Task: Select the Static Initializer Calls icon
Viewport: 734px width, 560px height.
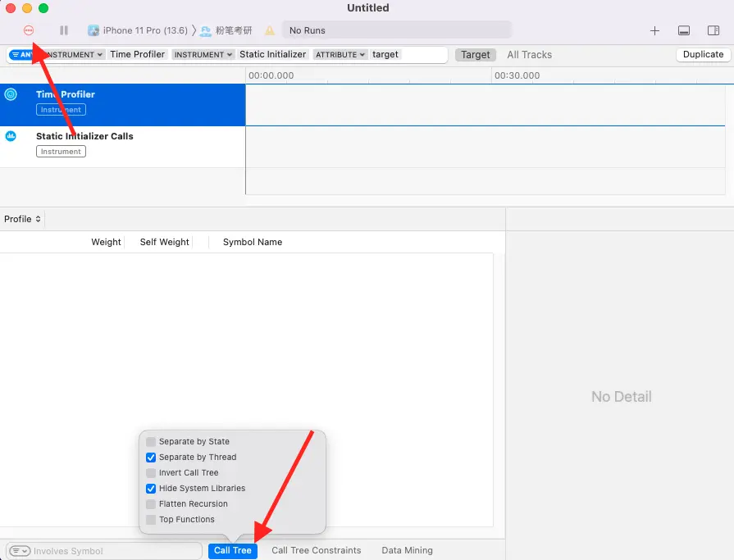Action: (11, 136)
